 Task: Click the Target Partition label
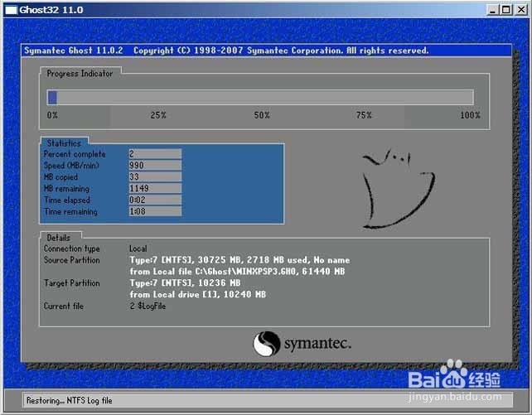point(71,283)
